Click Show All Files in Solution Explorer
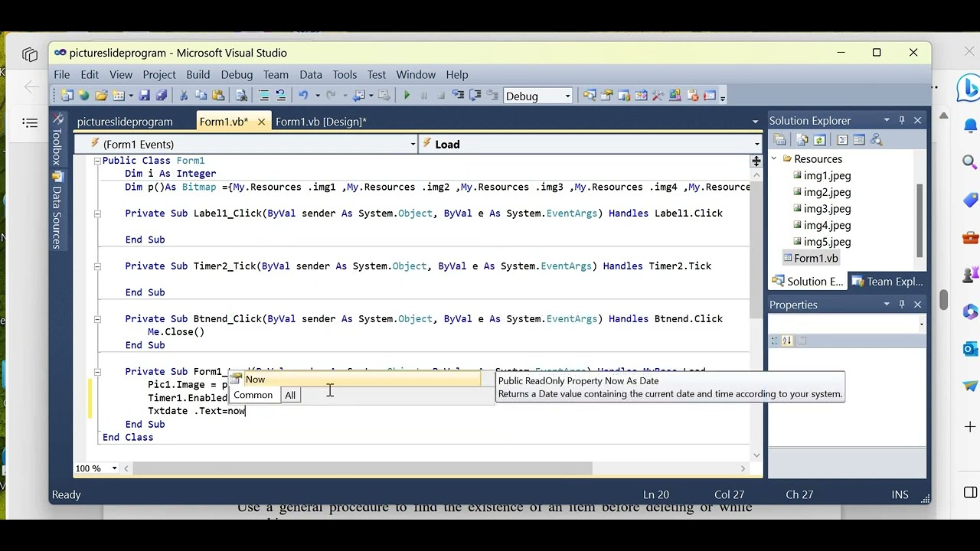Image resolution: width=980 pixels, height=551 pixels. (802, 140)
